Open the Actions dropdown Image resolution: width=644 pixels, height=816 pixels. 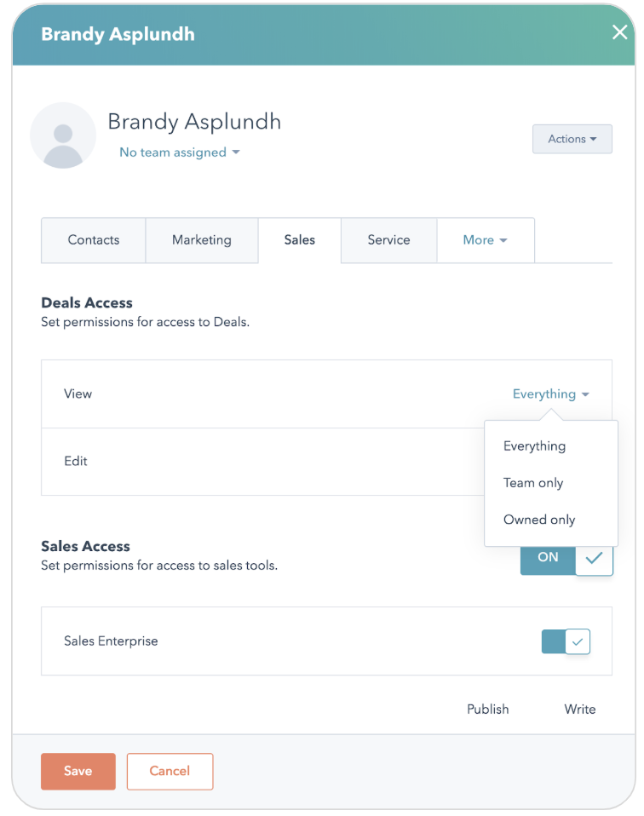click(x=572, y=139)
